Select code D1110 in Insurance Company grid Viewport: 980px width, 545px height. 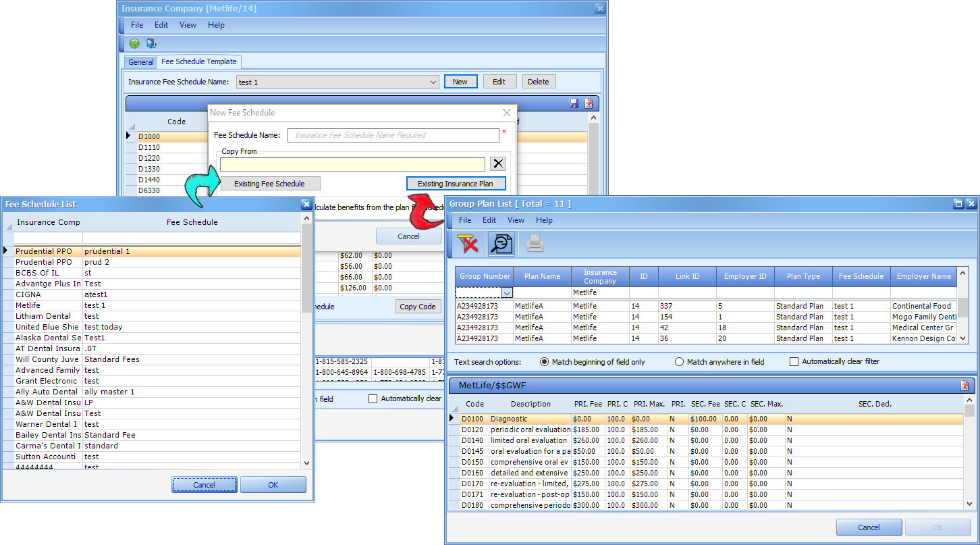pos(149,147)
